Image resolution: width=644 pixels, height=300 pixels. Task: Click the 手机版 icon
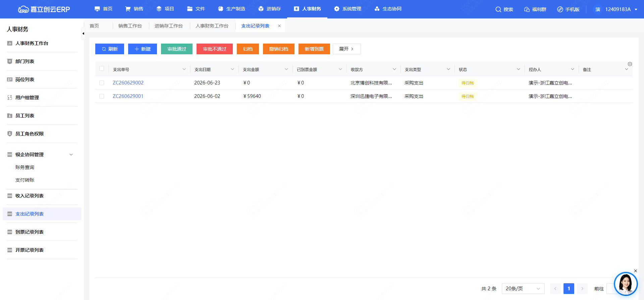tap(560, 9)
